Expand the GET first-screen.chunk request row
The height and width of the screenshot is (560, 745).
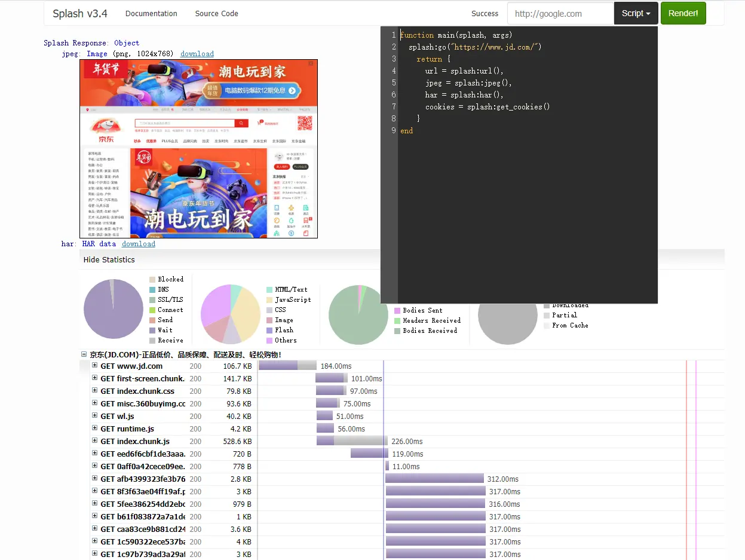tap(94, 378)
